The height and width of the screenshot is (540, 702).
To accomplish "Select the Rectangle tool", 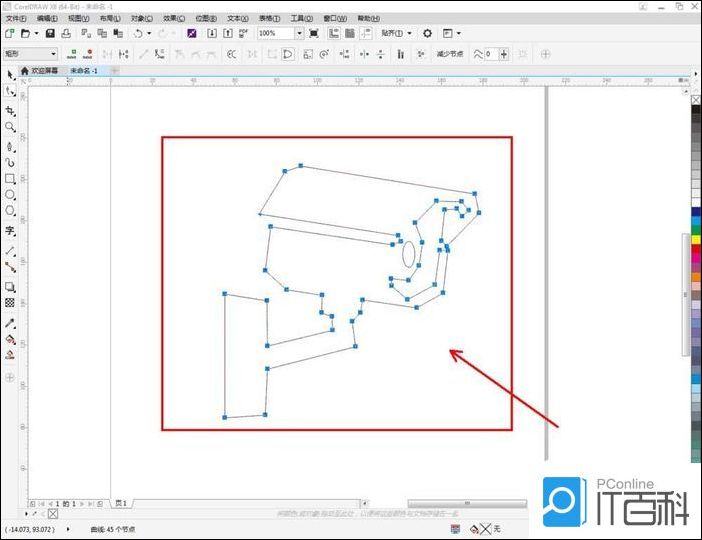I will 10,179.
